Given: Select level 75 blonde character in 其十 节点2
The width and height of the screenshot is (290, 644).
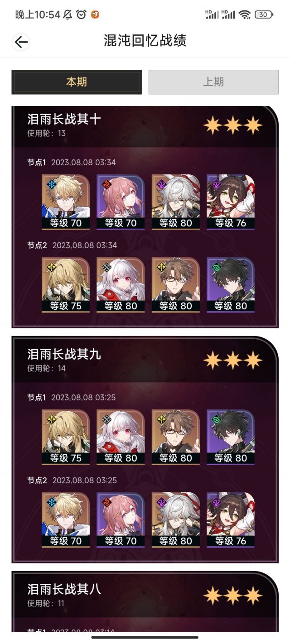Looking at the screenshot, I should click(x=66, y=285).
